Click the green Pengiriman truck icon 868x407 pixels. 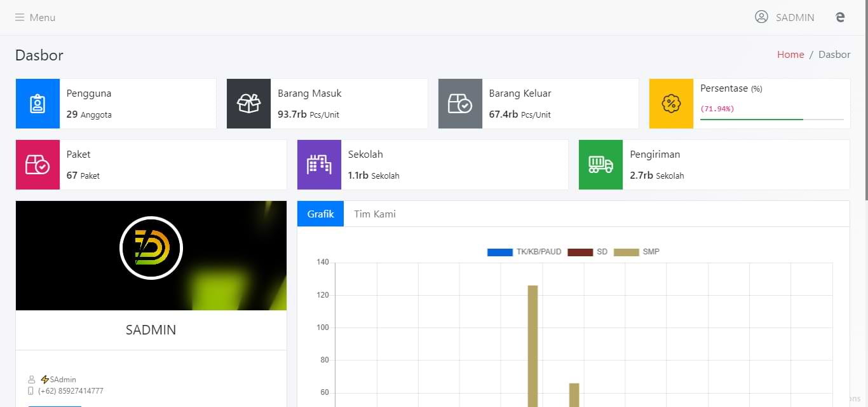click(x=600, y=165)
